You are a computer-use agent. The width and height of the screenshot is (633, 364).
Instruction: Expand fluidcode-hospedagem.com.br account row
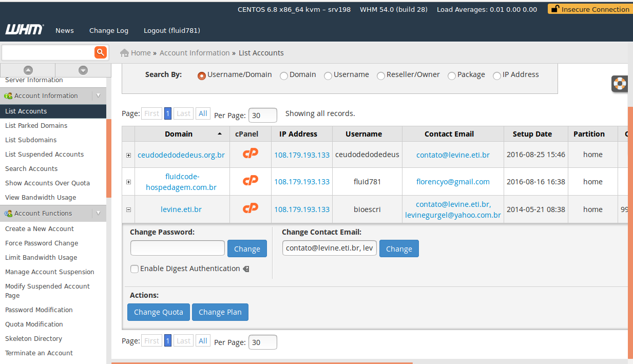click(128, 182)
